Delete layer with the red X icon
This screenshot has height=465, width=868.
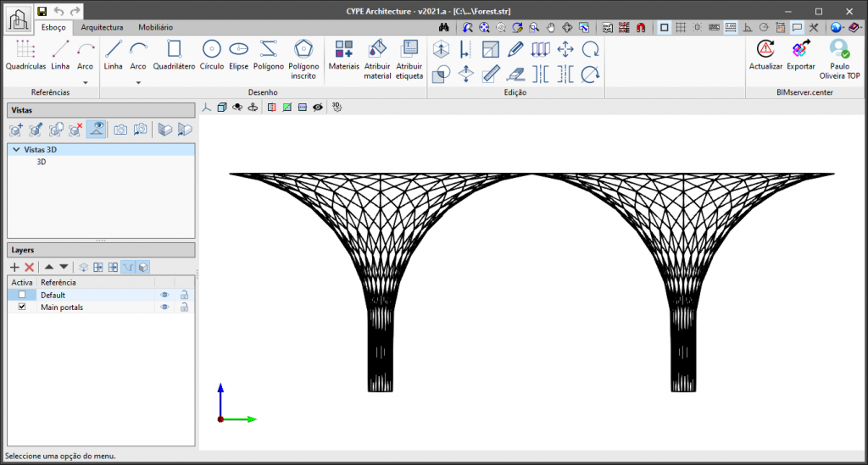click(x=29, y=267)
